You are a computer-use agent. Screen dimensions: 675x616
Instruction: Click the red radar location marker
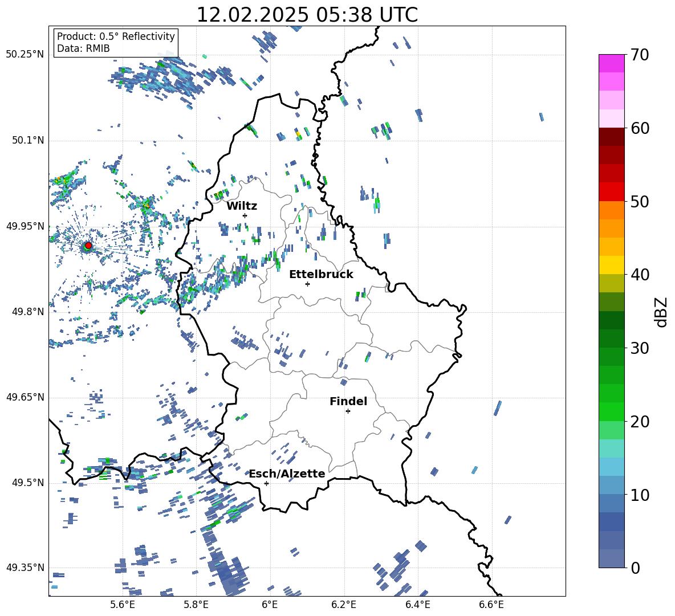88,246
